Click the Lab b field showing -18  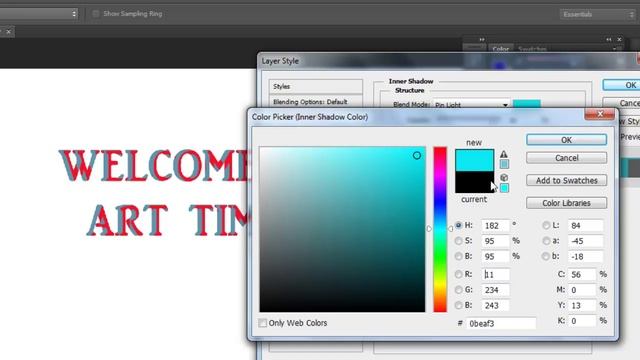click(x=586, y=257)
